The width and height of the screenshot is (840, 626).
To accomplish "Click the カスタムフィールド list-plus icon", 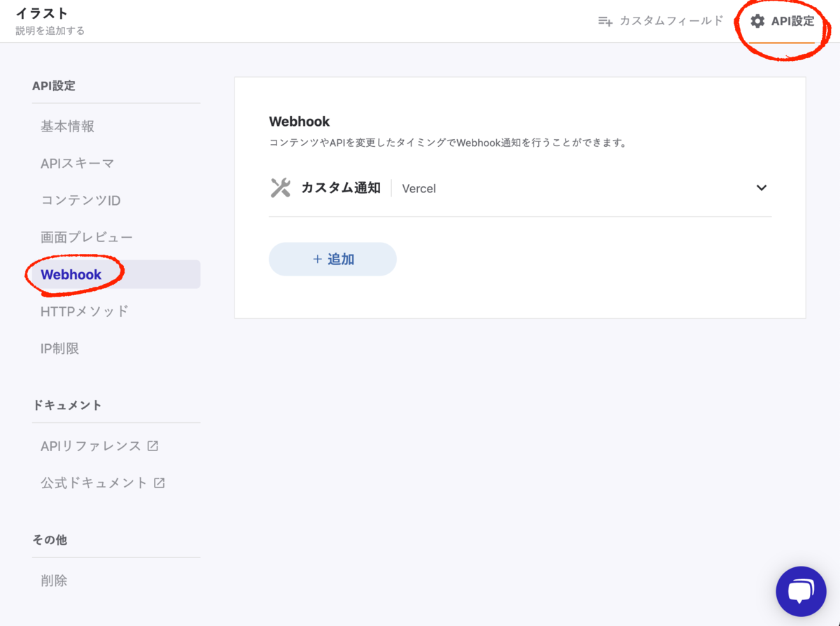I will pos(605,21).
